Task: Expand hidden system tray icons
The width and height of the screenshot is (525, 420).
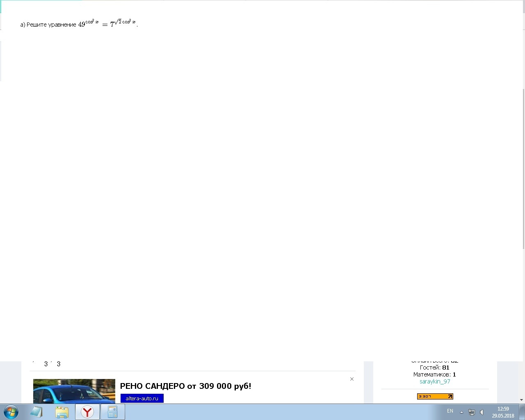Action: point(461,412)
